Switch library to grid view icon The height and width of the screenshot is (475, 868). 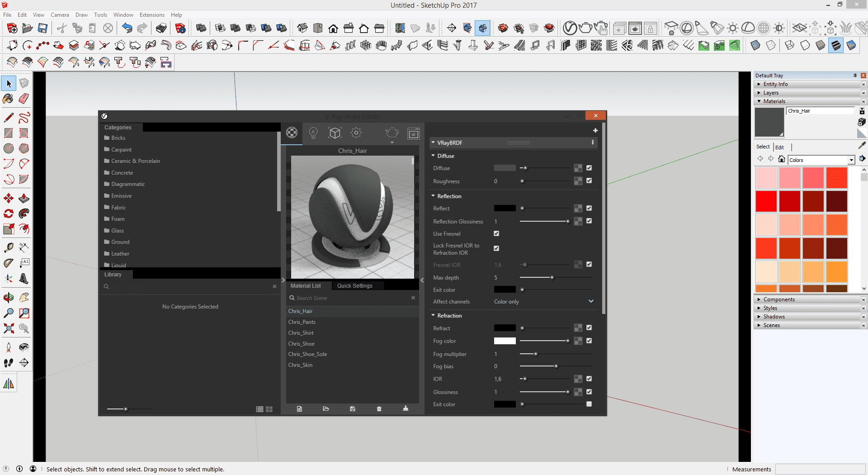pos(269,409)
